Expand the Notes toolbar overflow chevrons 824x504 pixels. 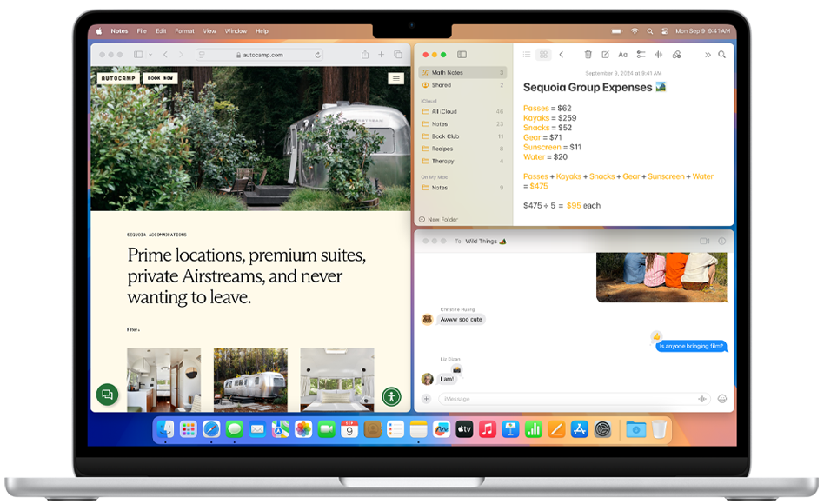tap(708, 55)
